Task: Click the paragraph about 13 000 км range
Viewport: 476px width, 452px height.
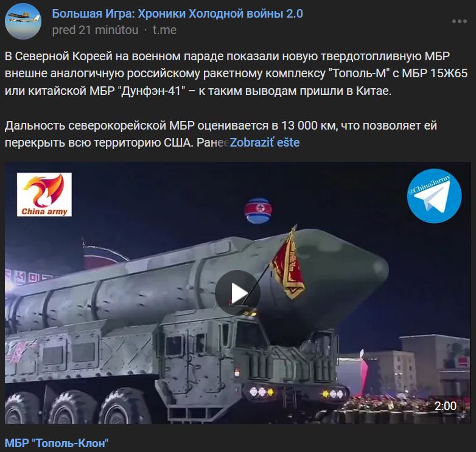Action: tap(221, 134)
